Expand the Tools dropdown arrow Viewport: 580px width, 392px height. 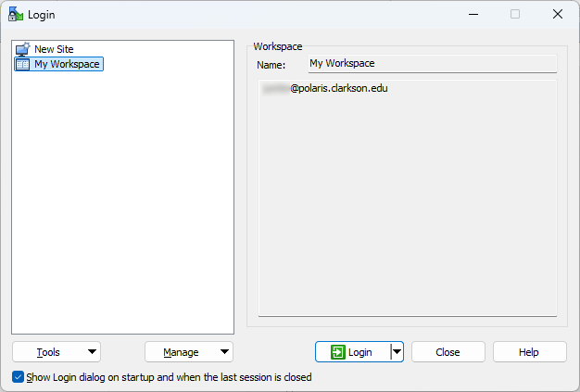pyautogui.click(x=91, y=352)
